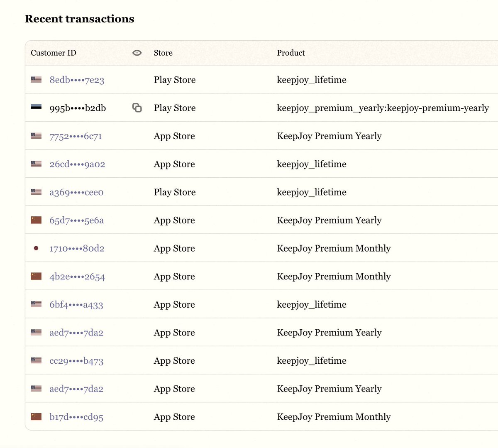Click the US flag beside 6bf4••••a433
The height and width of the screenshot is (448, 498).
(x=36, y=304)
